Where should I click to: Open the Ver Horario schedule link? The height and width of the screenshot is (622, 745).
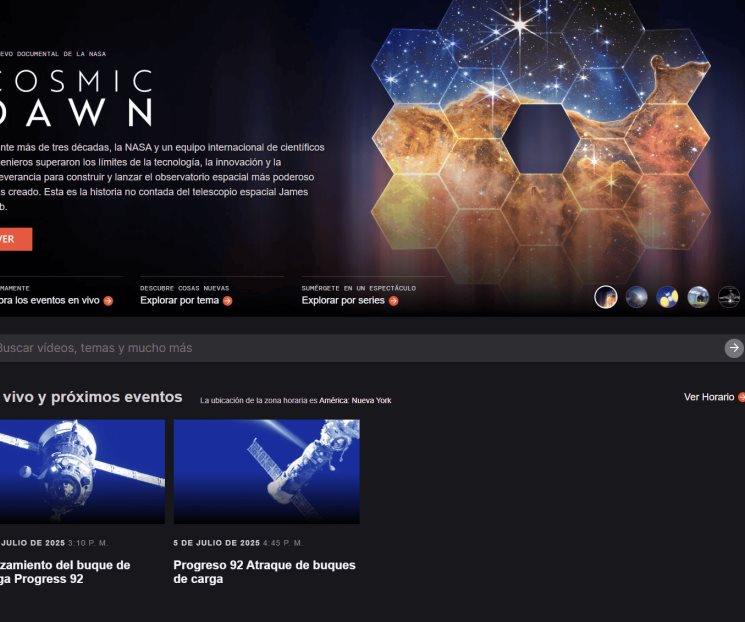coord(714,397)
